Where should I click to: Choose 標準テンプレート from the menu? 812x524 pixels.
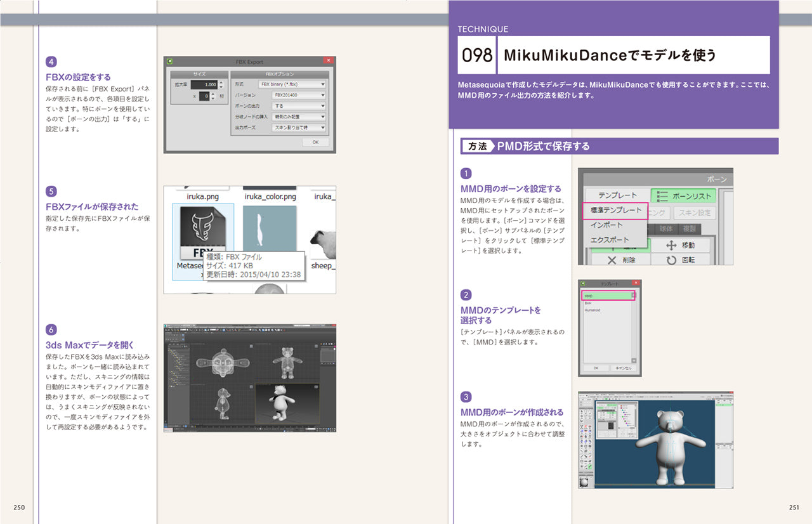pos(615,210)
